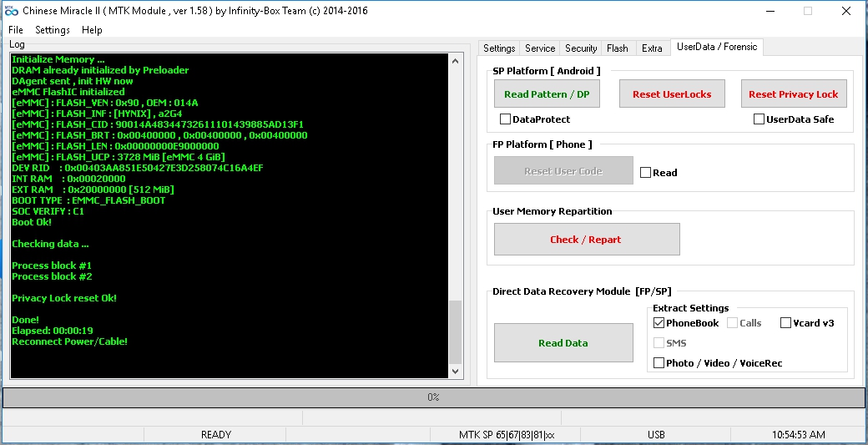
Task: Click the FLASH_UCP 3728 MiB log line
Action: [119, 157]
